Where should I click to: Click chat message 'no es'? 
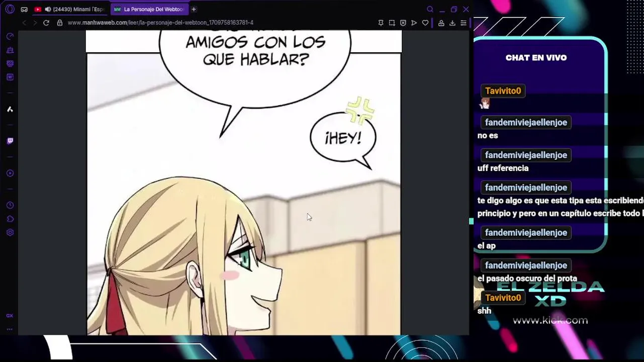488,135
